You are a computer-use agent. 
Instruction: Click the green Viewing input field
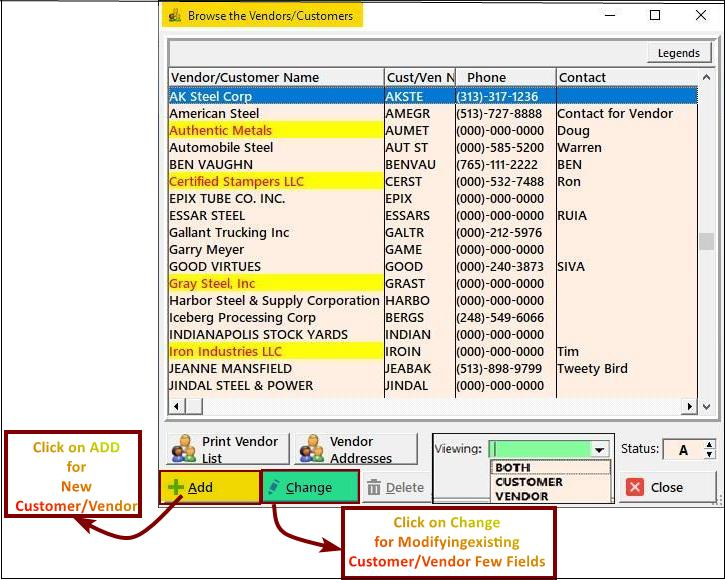(x=540, y=449)
